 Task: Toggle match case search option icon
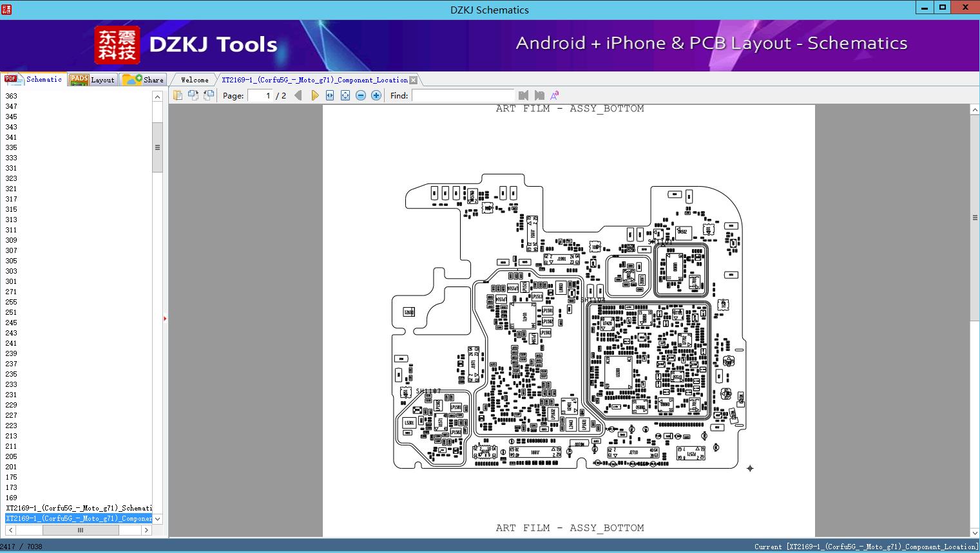click(554, 95)
